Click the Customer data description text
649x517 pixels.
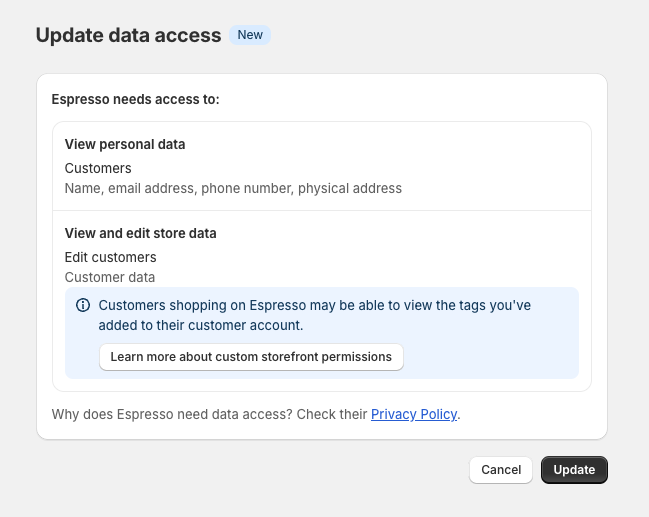click(110, 277)
